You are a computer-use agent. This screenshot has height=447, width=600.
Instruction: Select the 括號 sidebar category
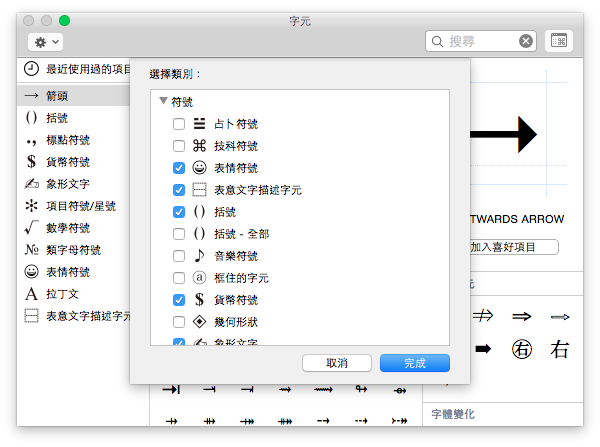(74, 117)
